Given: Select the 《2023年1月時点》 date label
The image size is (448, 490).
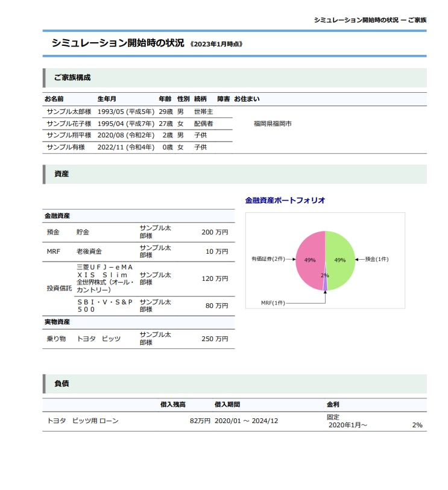Looking at the screenshot, I should pos(216,44).
